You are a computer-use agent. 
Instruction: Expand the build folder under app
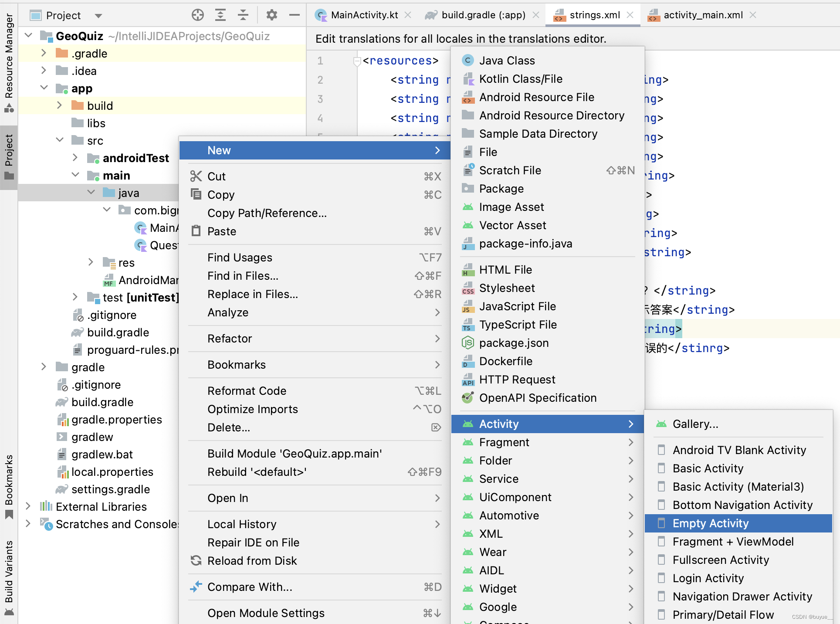pos(59,105)
